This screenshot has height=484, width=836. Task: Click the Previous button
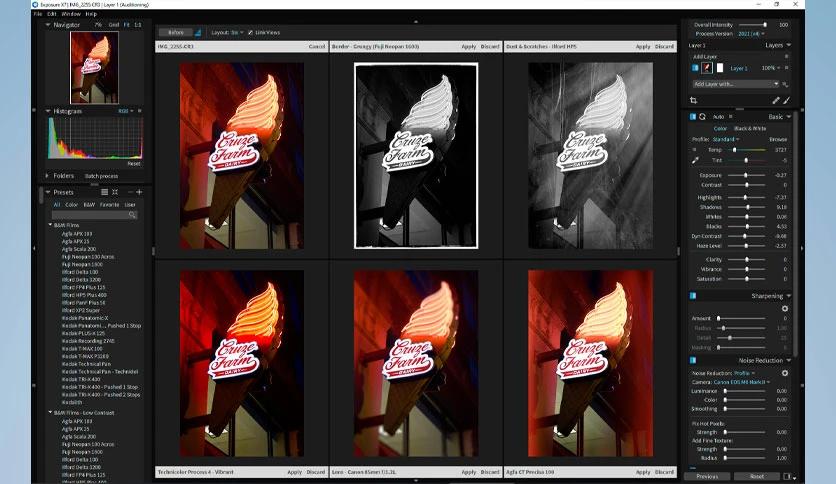point(707,477)
